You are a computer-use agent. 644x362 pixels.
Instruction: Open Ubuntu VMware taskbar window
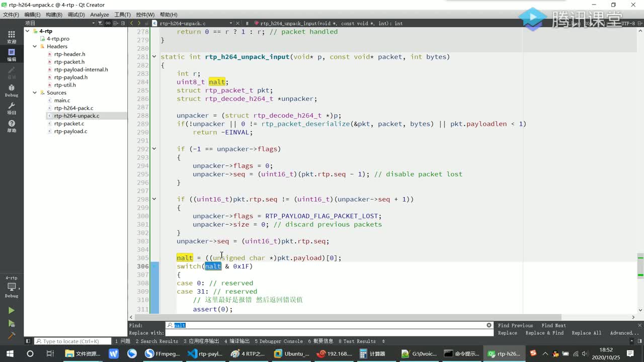[291, 353]
